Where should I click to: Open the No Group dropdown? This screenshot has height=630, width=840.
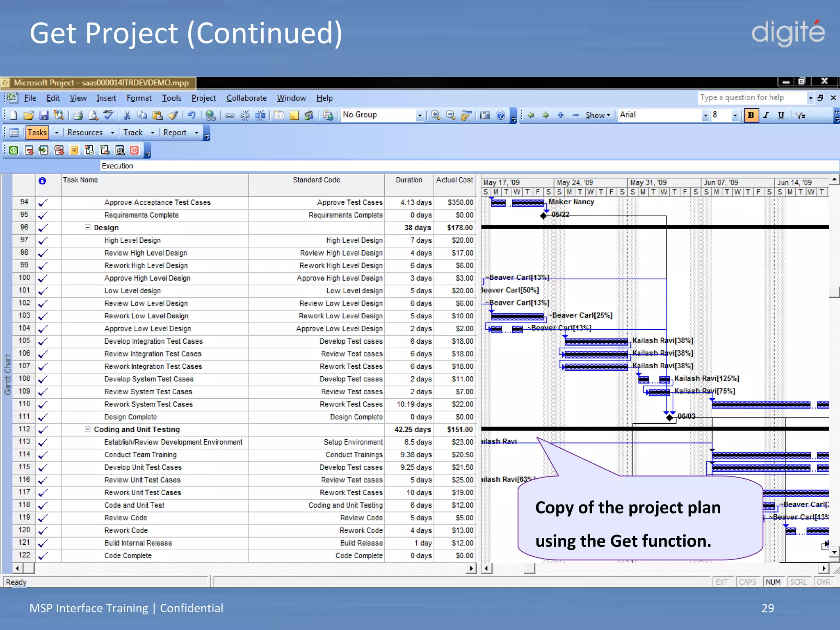419,116
